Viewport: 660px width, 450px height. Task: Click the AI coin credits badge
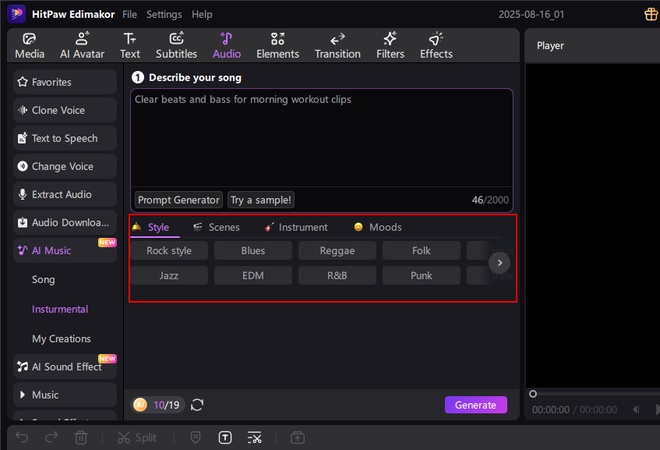(x=157, y=405)
